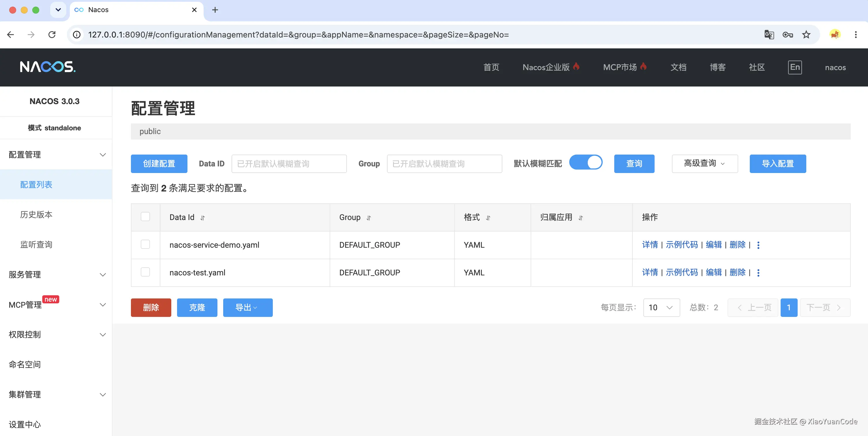The width and height of the screenshot is (868, 436).
Task: Open the 导出 dropdown button
Action: point(248,308)
